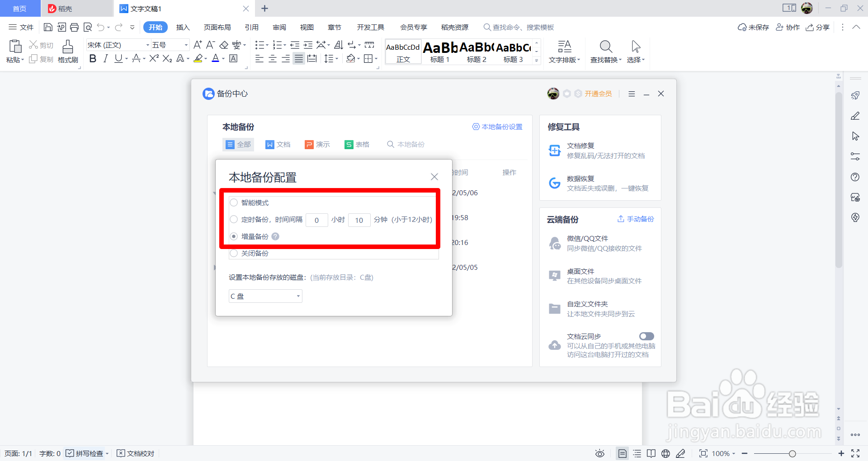Image resolution: width=868 pixels, height=461 pixels.
Task: Open the zoom percentage 100% dropdown
Action: [723, 453]
